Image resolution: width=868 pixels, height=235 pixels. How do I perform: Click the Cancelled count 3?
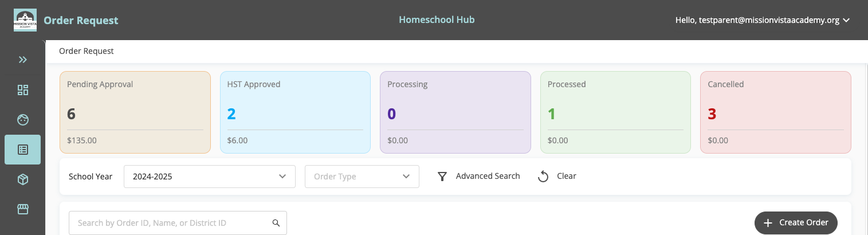(712, 114)
